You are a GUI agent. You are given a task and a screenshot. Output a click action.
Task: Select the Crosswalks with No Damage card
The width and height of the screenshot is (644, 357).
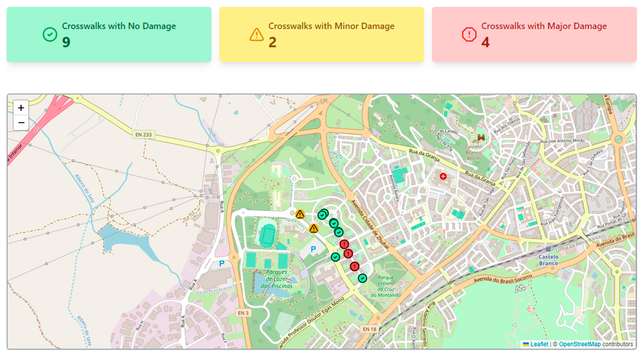(x=109, y=34)
